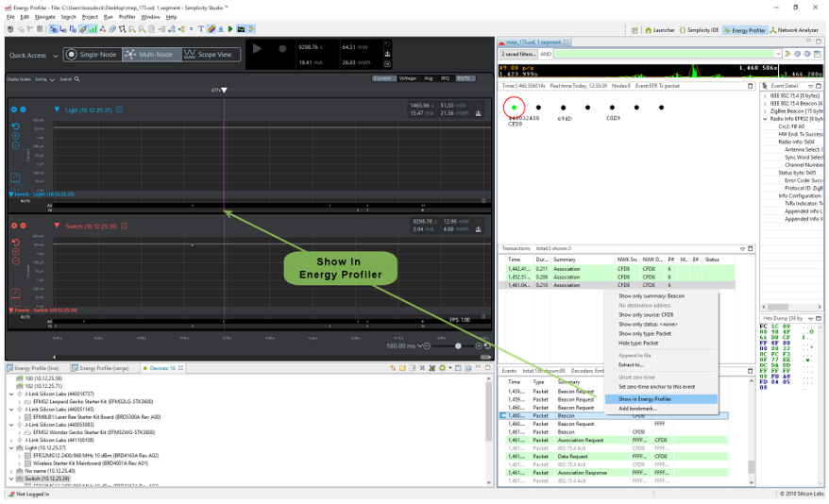This screenshot has width=829, height=504.
Task: Choose Show in Energy Profiler menu entry
Action: coord(661,399)
